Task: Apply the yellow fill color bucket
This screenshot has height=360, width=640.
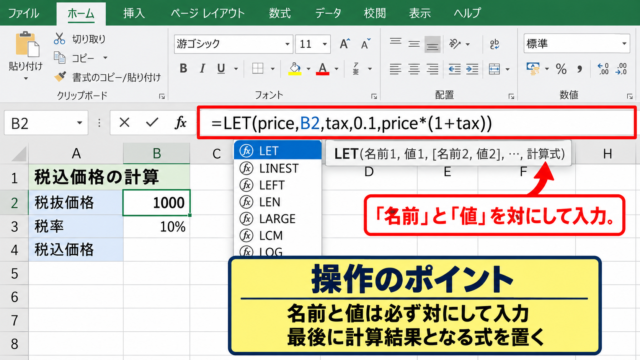Action: [295, 69]
